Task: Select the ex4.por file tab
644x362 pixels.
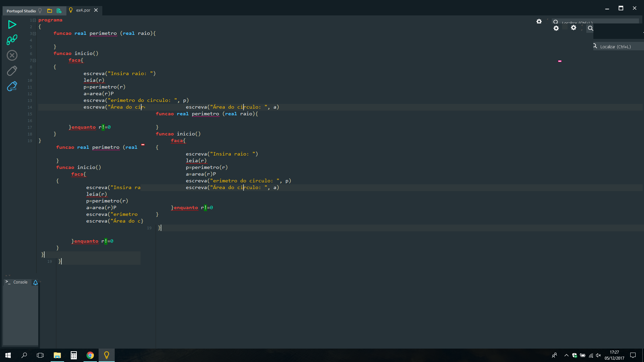Action: click(83, 10)
